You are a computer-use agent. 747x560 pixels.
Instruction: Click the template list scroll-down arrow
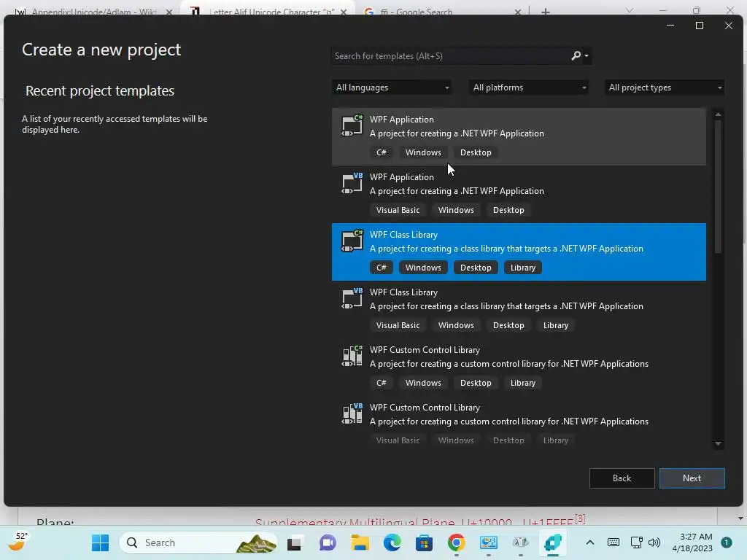click(x=718, y=444)
